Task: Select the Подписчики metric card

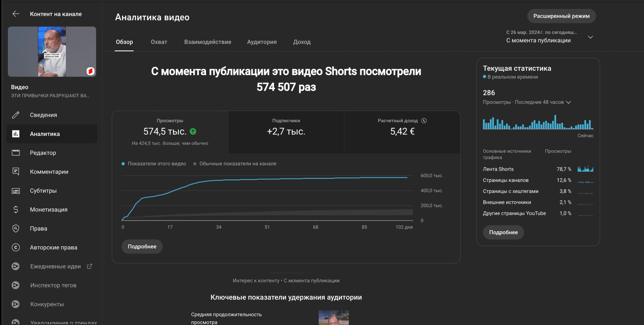Action: [286, 132]
